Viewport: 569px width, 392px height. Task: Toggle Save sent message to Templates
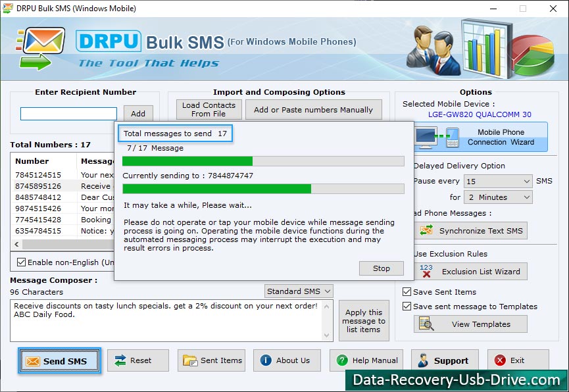(x=407, y=306)
